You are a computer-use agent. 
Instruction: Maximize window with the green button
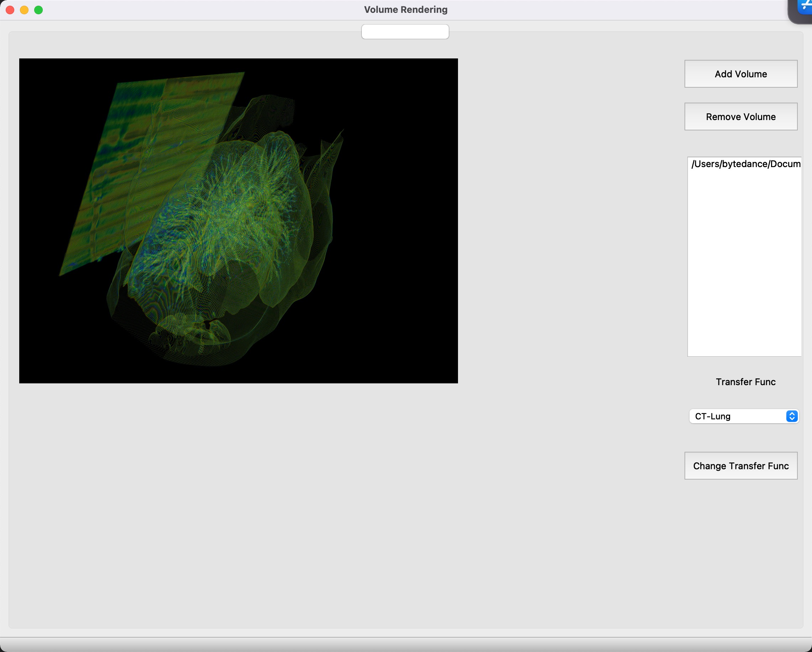[x=38, y=10]
